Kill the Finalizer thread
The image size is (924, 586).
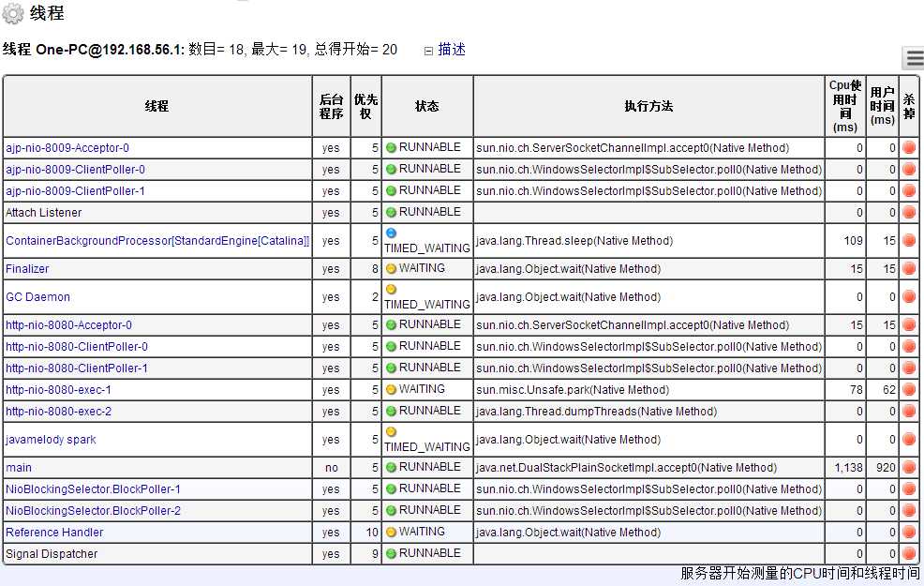click(x=909, y=269)
